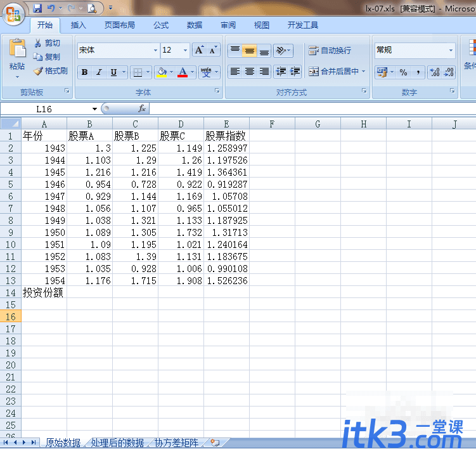The width and height of the screenshot is (476, 449).
Task: Decrease decimal places
Action: (449, 72)
